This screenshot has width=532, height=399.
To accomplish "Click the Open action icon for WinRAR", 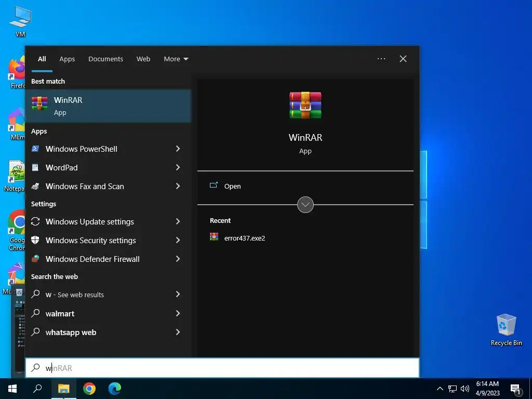I will click(214, 185).
